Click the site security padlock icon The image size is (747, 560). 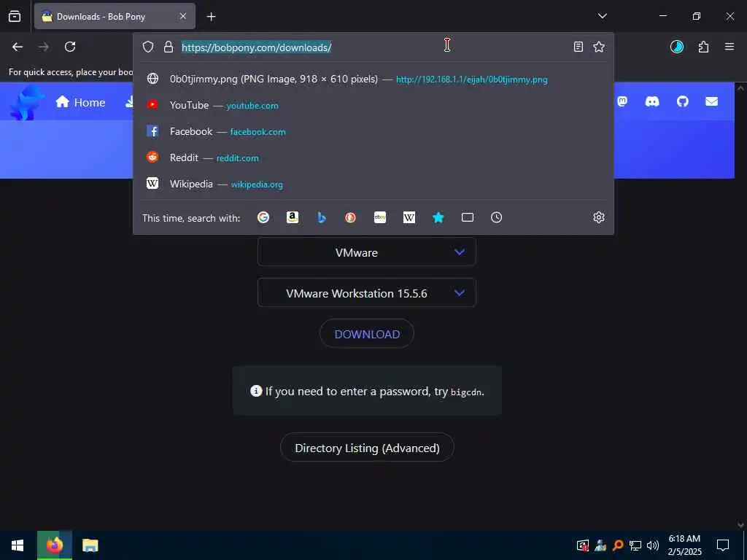point(169,47)
